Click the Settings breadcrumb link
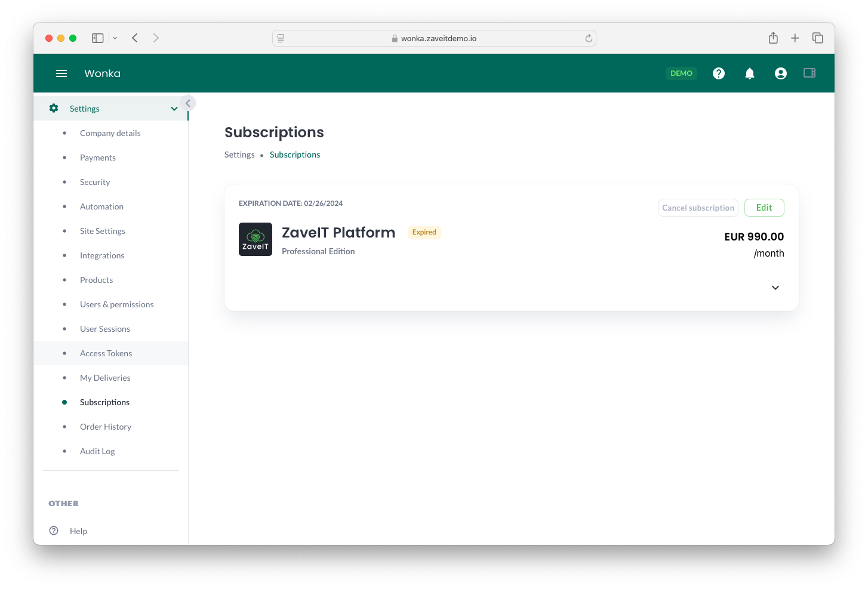Screen dimensions: 868x589 click(x=239, y=155)
